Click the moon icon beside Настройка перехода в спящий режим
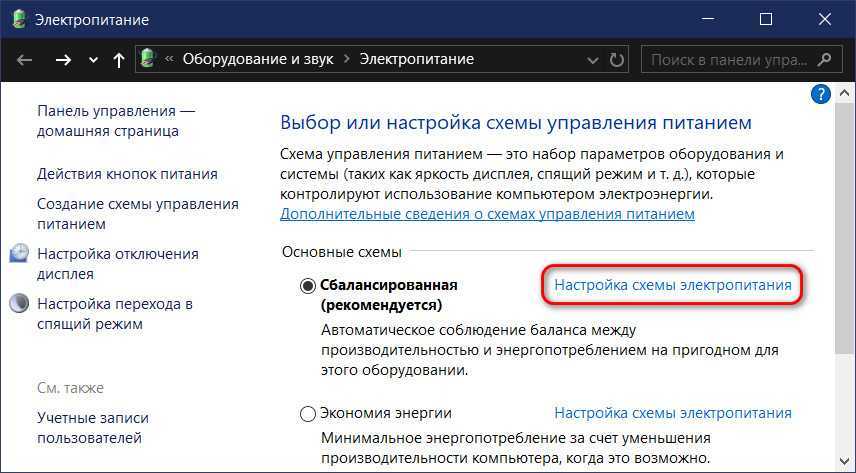Image resolution: width=856 pixels, height=473 pixels. click(x=20, y=304)
